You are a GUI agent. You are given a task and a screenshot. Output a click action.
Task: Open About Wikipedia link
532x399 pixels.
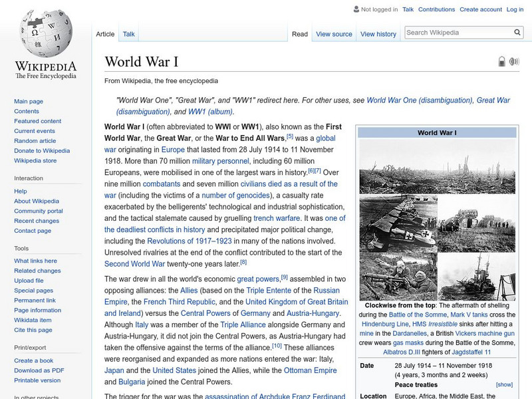coord(37,201)
